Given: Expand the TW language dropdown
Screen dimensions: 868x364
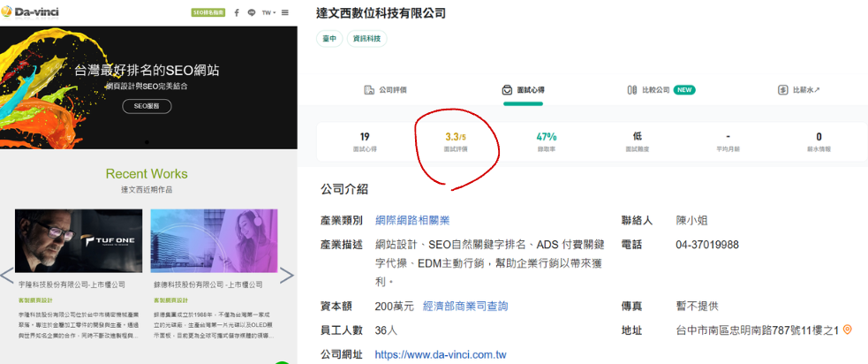Looking at the screenshot, I should point(268,12).
